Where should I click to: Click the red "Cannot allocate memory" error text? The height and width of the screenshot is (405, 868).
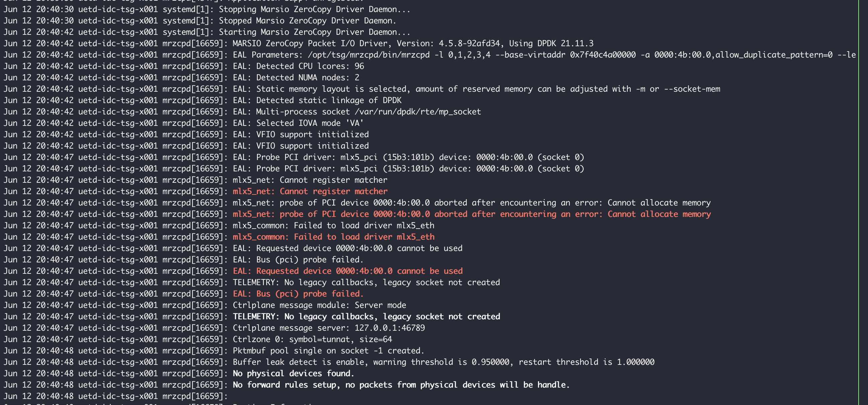pyautogui.click(x=659, y=214)
